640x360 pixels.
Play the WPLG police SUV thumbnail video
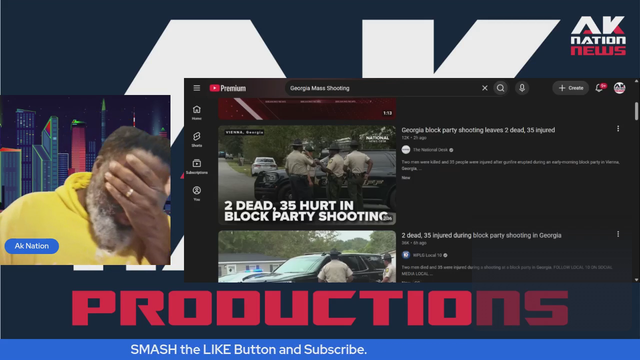307,257
